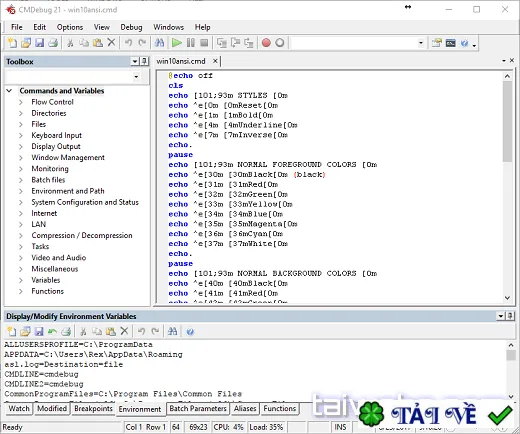Collapse the Commands and Variables tree

tap(9, 91)
